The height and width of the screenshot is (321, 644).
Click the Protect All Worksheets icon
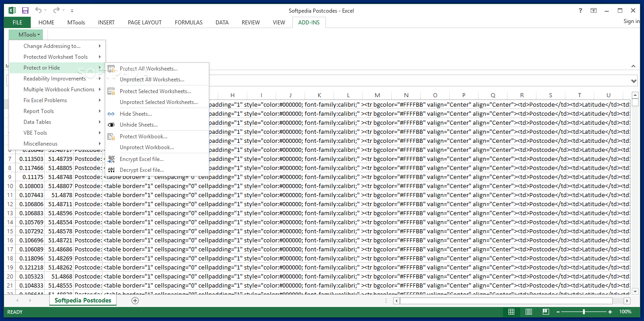point(111,69)
